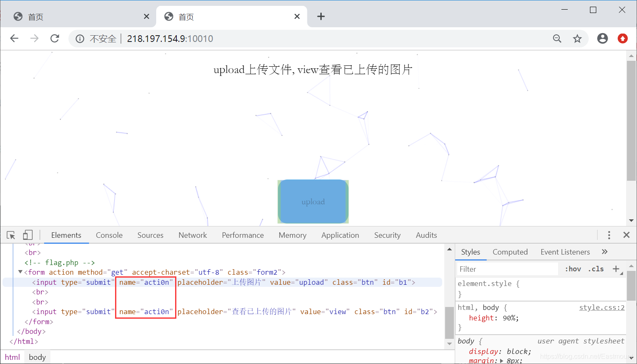Switch to the Console tab
The image size is (637, 364).
[109, 235]
